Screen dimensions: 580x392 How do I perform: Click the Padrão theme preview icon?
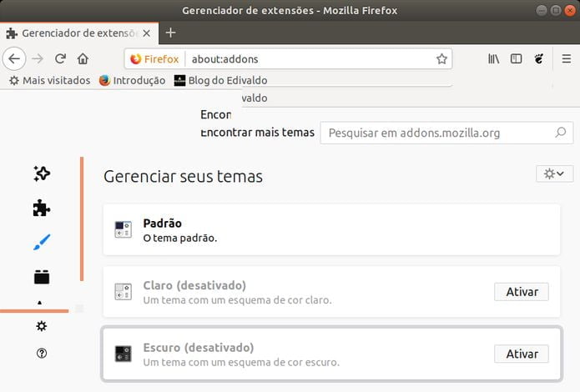point(124,229)
